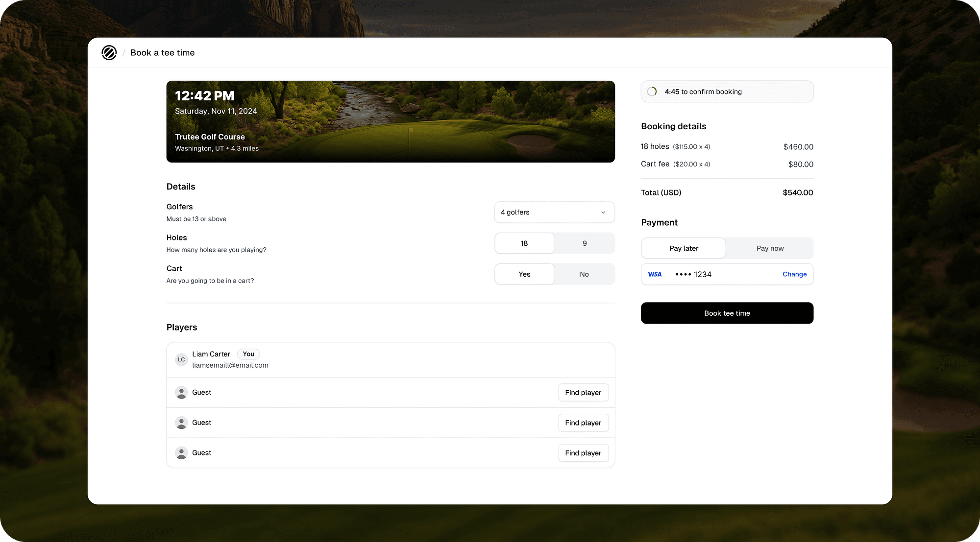Viewport: 980px width, 542px height.
Task: Click the VISA card logo
Action: click(655, 274)
